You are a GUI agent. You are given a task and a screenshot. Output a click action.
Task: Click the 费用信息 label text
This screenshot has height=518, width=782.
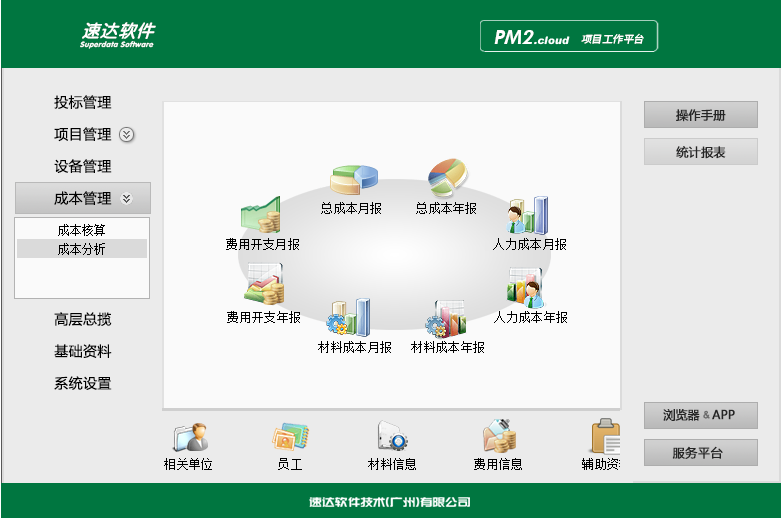point(498,464)
